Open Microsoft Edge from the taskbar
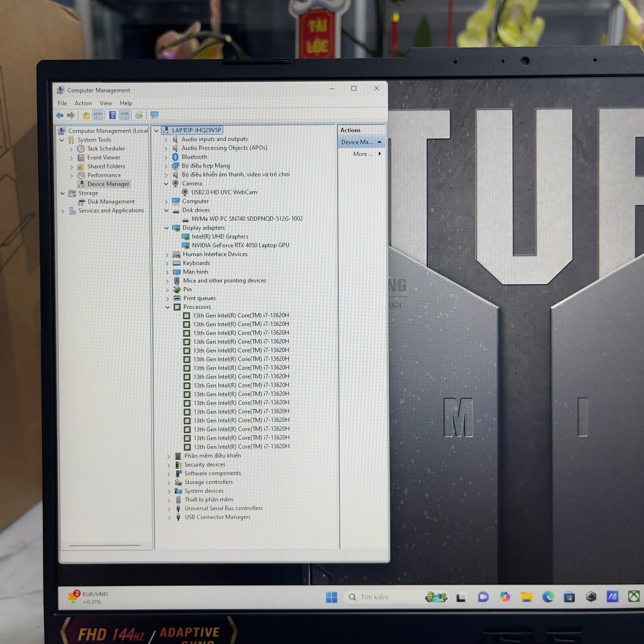The image size is (644, 644). (548, 597)
